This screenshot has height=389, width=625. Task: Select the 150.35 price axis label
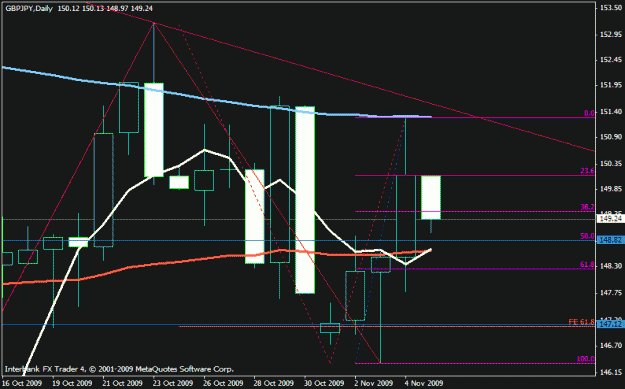click(611, 163)
